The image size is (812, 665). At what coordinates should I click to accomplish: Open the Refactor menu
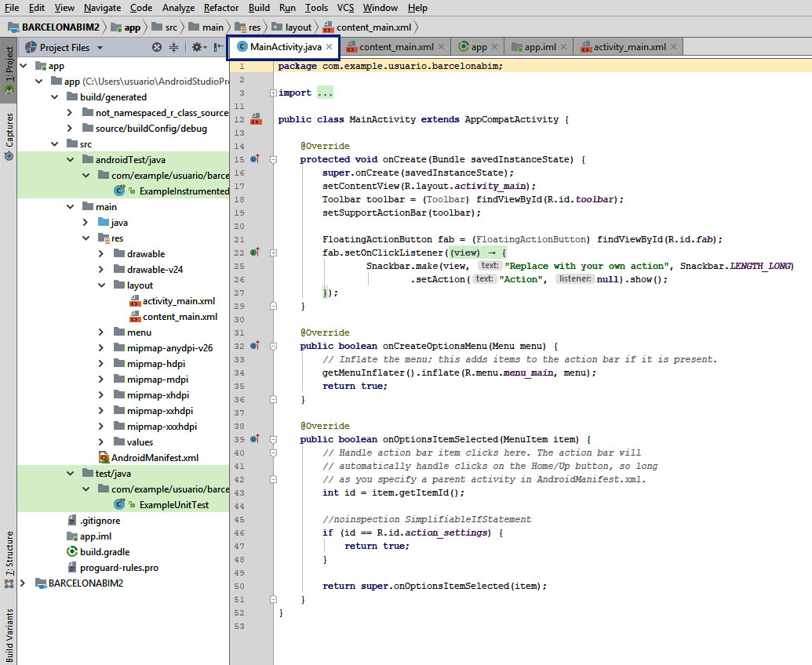(x=220, y=8)
